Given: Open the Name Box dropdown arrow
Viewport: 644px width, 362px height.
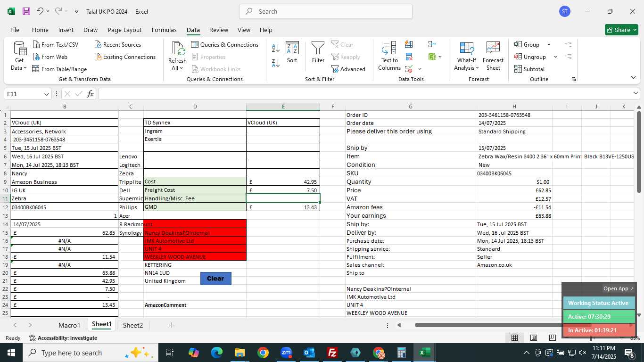Looking at the screenshot, I should (x=46, y=94).
